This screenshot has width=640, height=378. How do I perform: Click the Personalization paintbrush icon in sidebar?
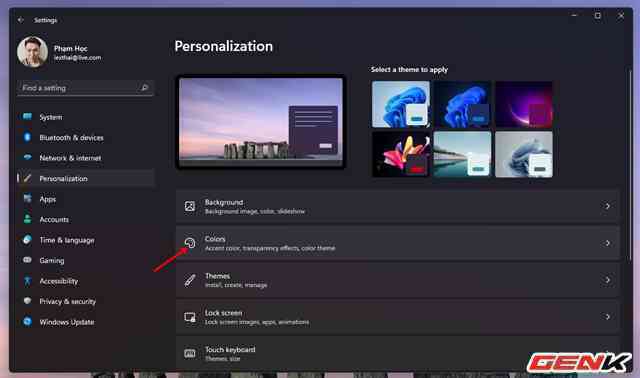[27, 178]
